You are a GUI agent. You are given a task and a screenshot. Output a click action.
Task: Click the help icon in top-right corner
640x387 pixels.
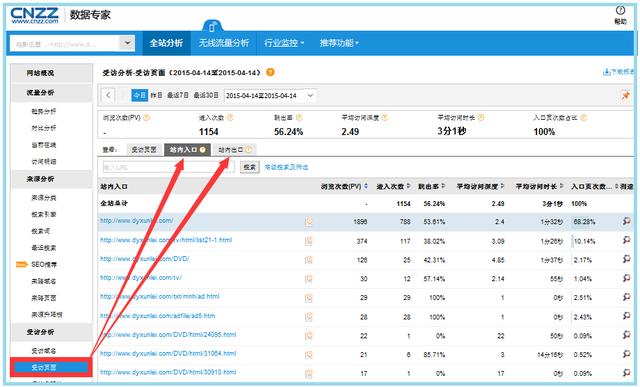620,11
